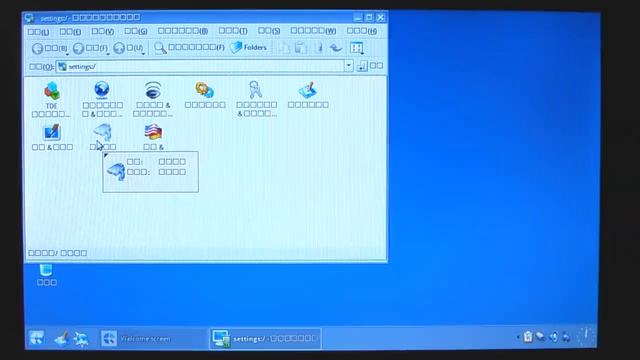Open the Forward button history dropdown arrow
This screenshot has height=360, width=640.
tap(108, 54)
